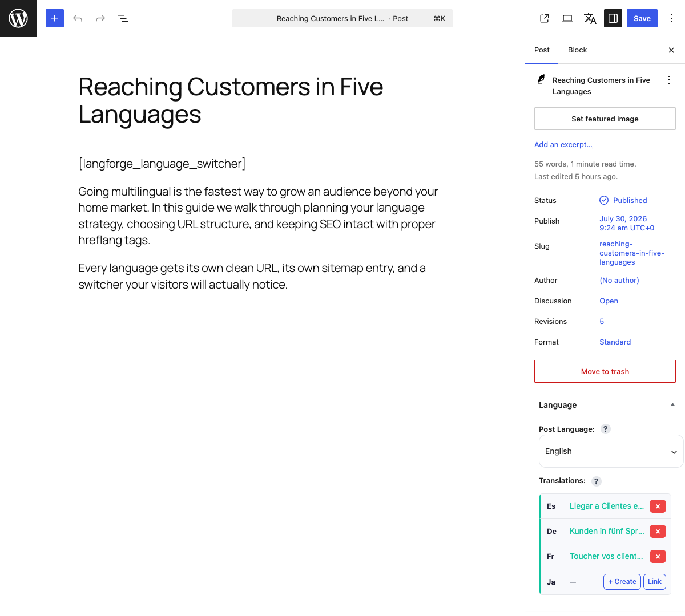Image resolution: width=685 pixels, height=616 pixels.
Task: Open the editor Options three-dot menu
Action: click(671, 18)
